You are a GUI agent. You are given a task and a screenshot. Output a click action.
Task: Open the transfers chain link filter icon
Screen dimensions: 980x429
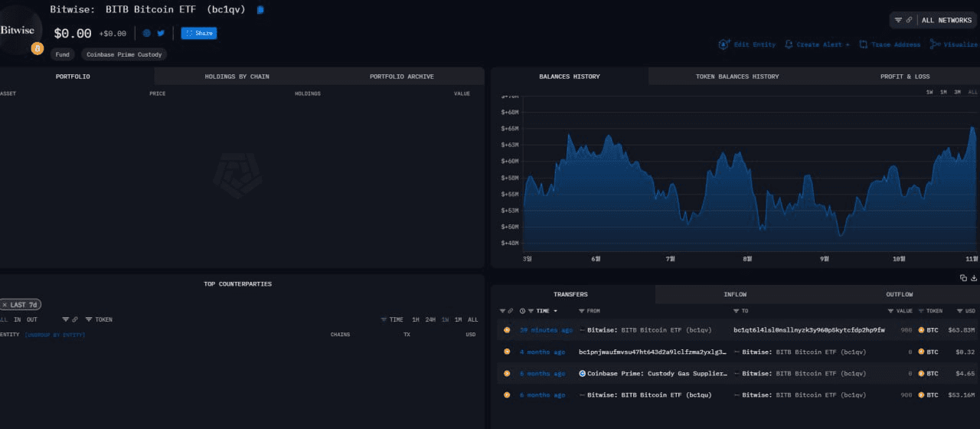506,311
